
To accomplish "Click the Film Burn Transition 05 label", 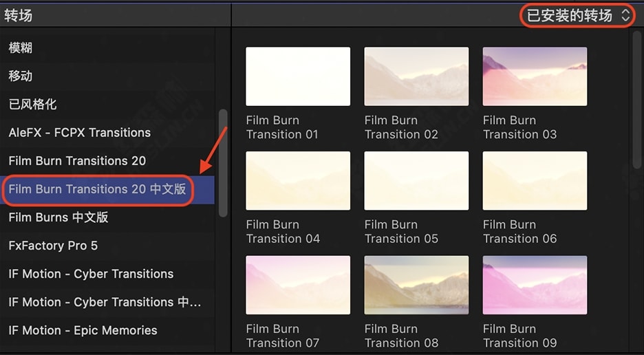I will pos(401,232).
